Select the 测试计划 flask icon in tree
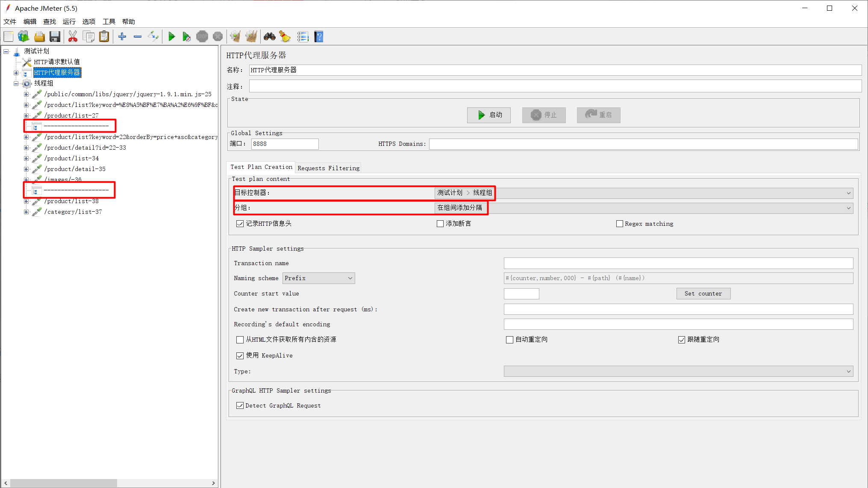The image size is (868, 488). click(x=17, y=52)
